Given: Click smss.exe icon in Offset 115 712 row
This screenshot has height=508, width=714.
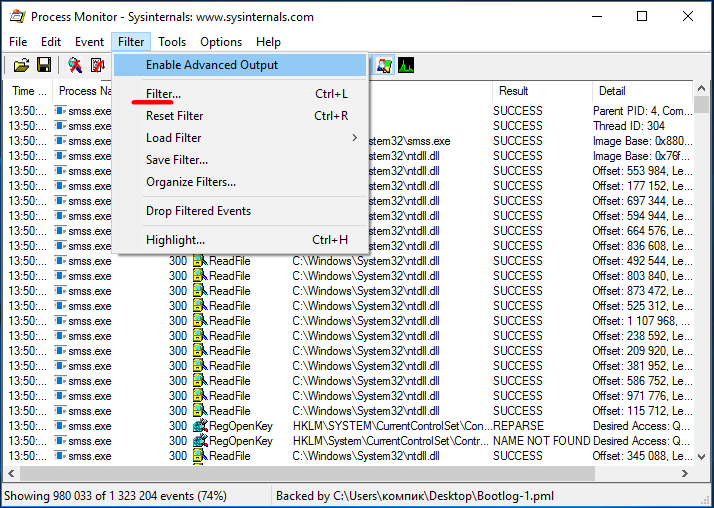Looking at the screenshot, I should click(61, 411).
